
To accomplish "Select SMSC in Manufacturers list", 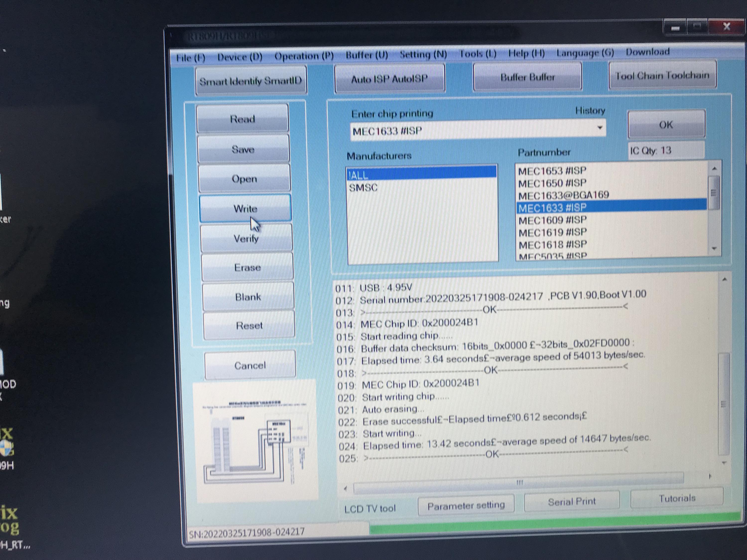I will (x=363, y=188).
